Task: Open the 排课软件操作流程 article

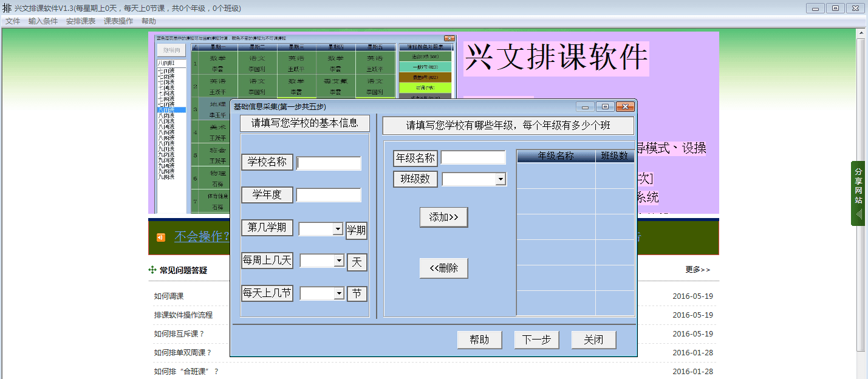Action: tap(183, 315)
